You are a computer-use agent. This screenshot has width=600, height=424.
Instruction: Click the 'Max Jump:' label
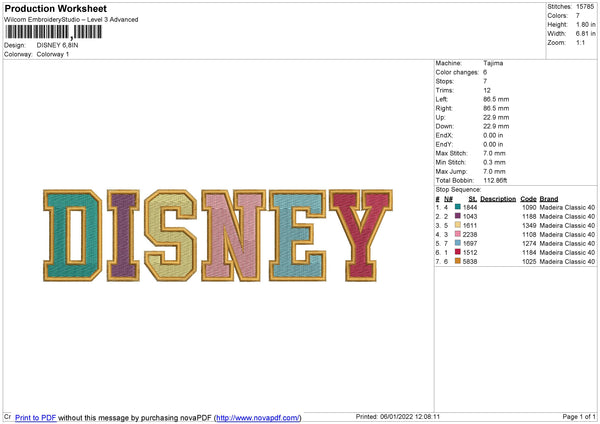451,171
